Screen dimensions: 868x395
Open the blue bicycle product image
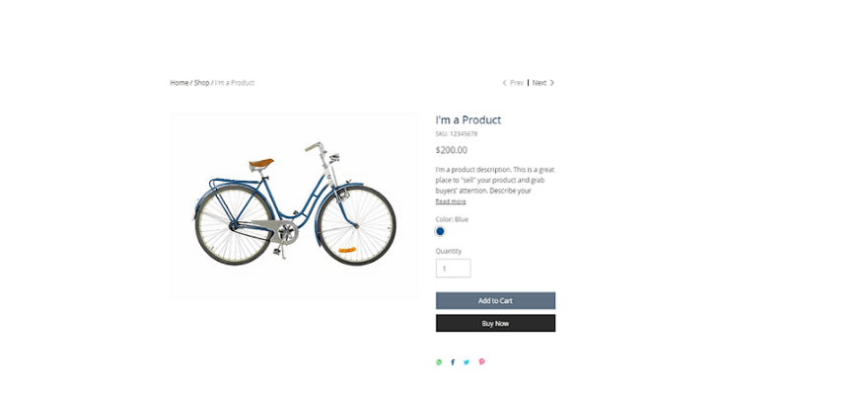295,205
